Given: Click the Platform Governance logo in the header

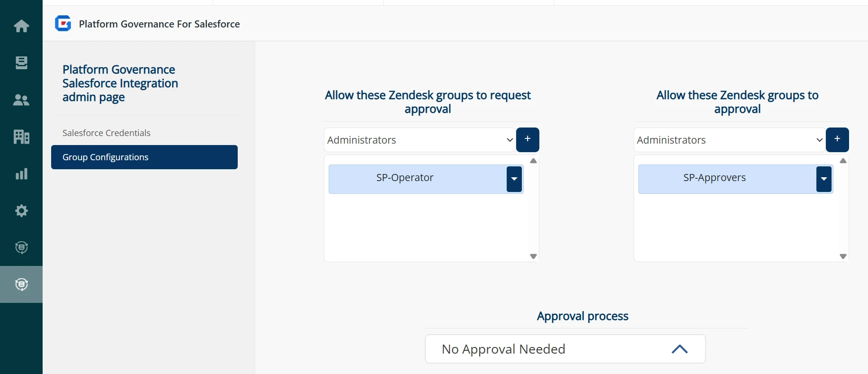Looking at the screenshot, I should tap(63, 24).
